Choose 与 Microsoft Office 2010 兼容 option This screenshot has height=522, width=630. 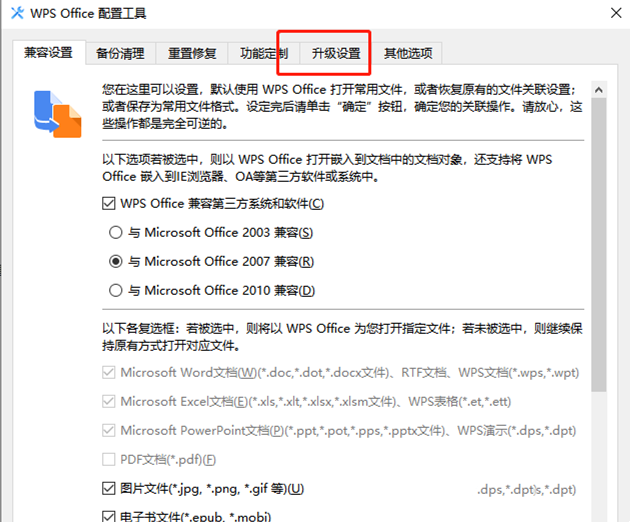click(x=116, y=290)
